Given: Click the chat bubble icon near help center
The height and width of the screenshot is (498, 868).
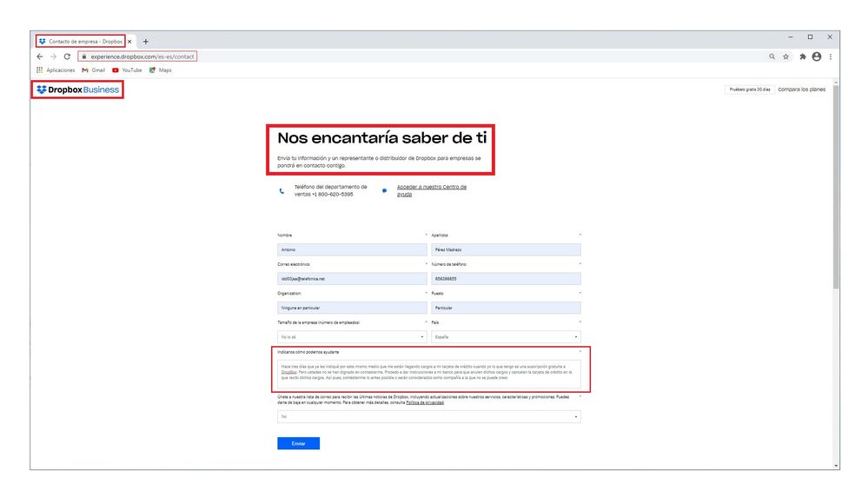Looking at the screenshot, I should pyautogui.click(x=384, y=190).
